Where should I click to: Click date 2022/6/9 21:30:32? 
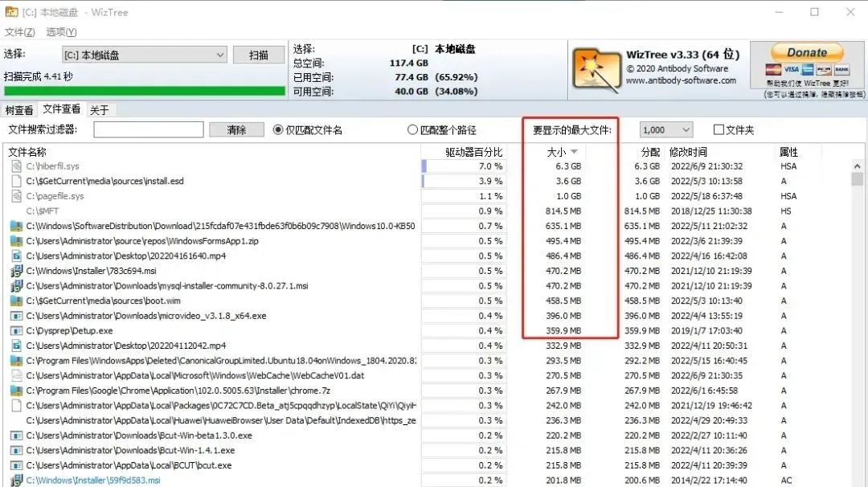706,166
